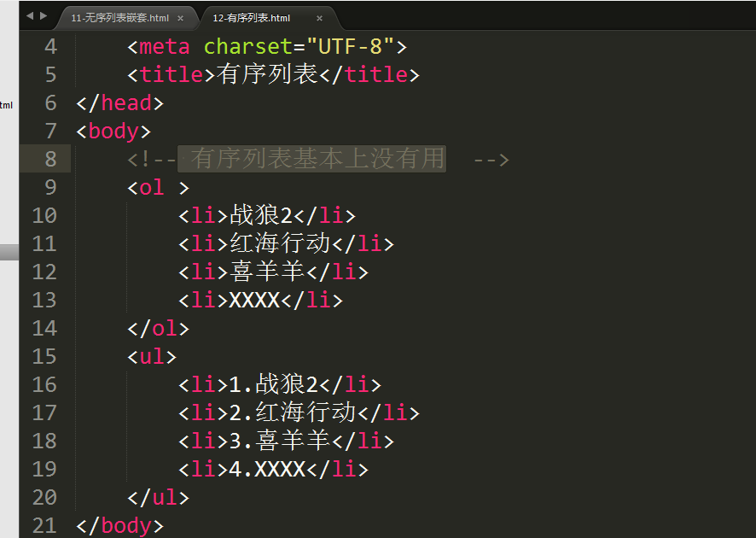Close the 11-无序列表嵌套.html tab
756x538 pixels.
180,18
